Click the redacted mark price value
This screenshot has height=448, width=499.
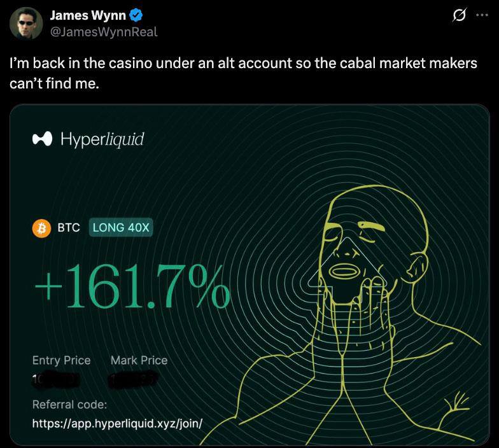(134, 381)
